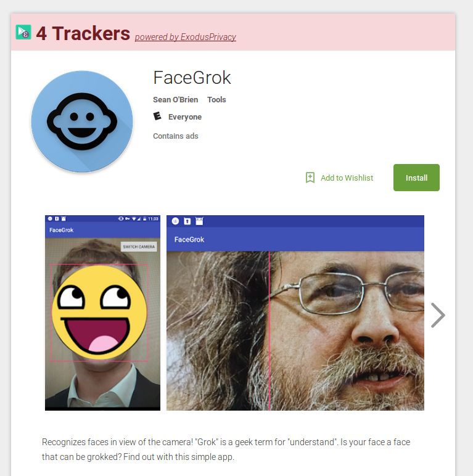This screenshot has width=473, height=476.
Task: Open developer Sean O'Brien's page
Action: click(x=176, y=99)
